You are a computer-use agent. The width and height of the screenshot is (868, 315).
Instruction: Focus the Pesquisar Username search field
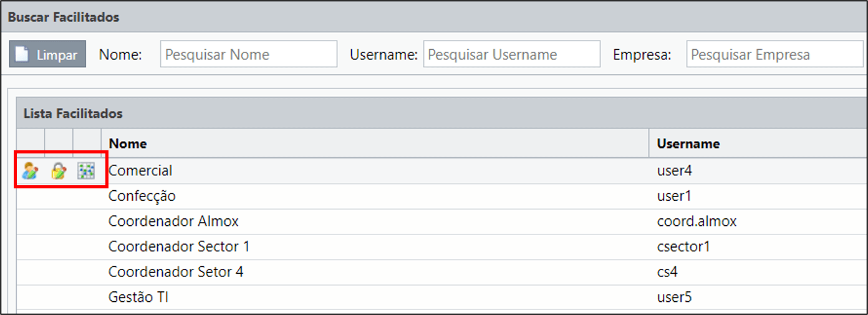[x=511, y=54]
